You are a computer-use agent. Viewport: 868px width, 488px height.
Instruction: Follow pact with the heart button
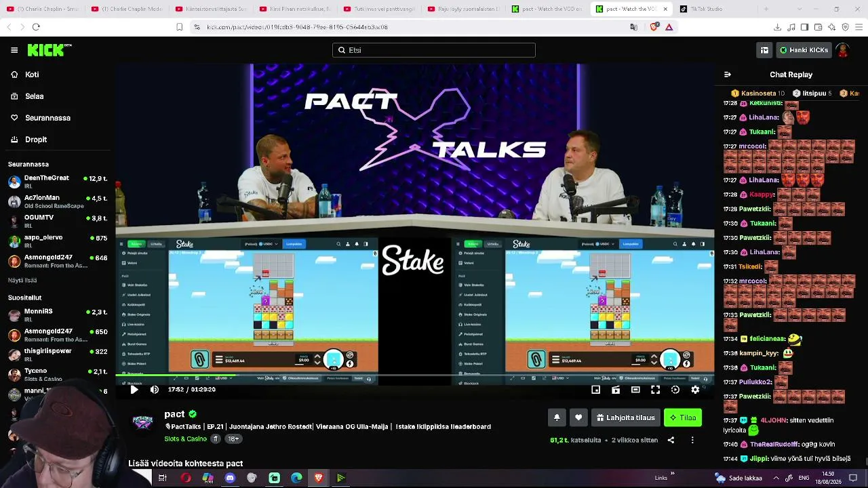pyautogui.click(x=578, y=418)
